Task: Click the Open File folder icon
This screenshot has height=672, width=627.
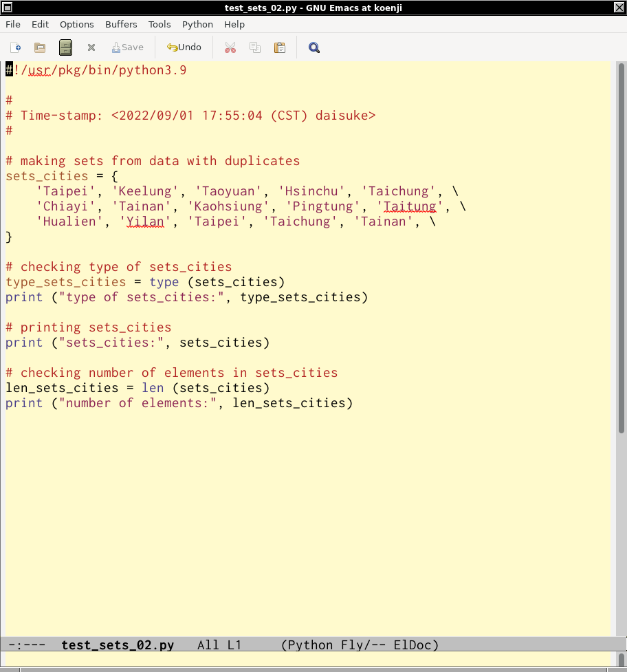Action: pos(40,47)
